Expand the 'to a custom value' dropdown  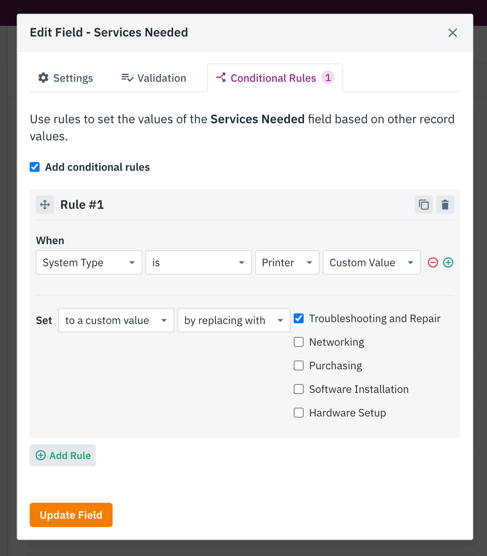click(116, 320)
